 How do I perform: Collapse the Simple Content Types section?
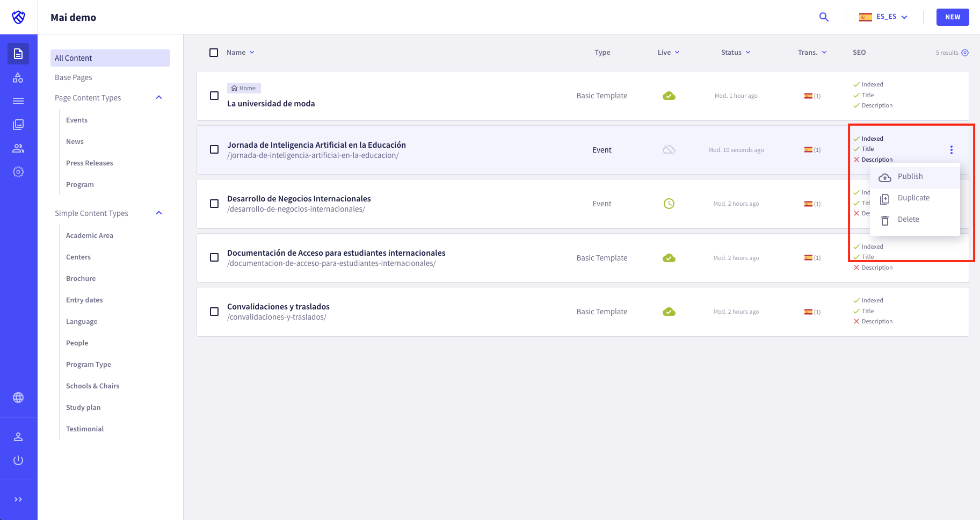(158, 213)
